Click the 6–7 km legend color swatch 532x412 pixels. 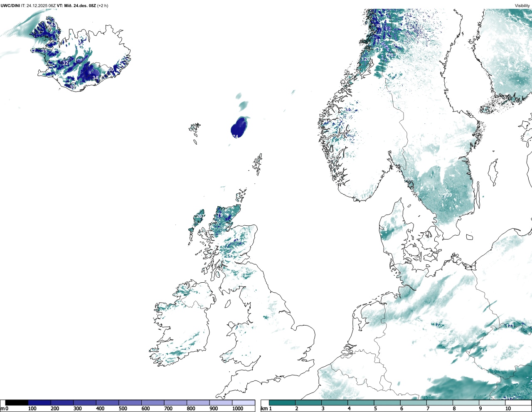coord(413,402)
